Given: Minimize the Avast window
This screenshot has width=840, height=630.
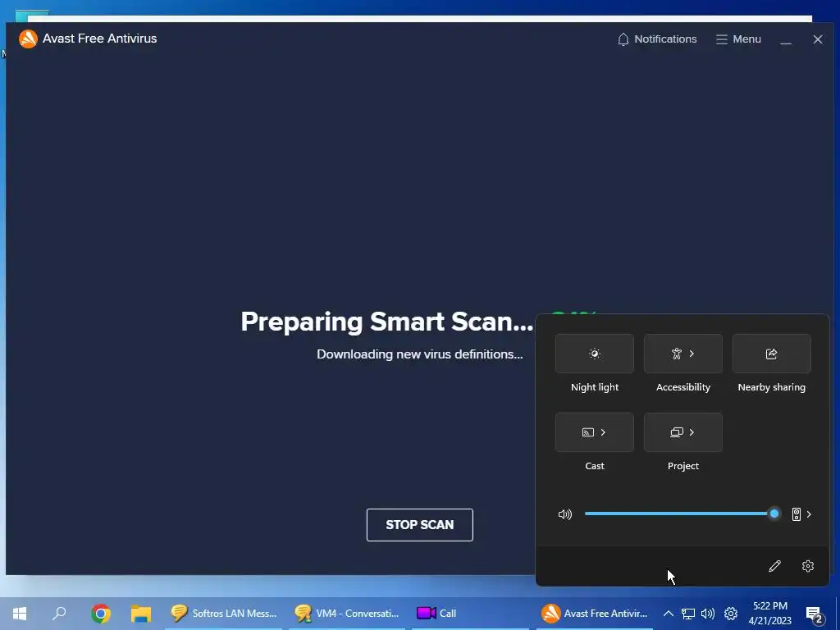Looking at the screenshot, I should (785, 39).
